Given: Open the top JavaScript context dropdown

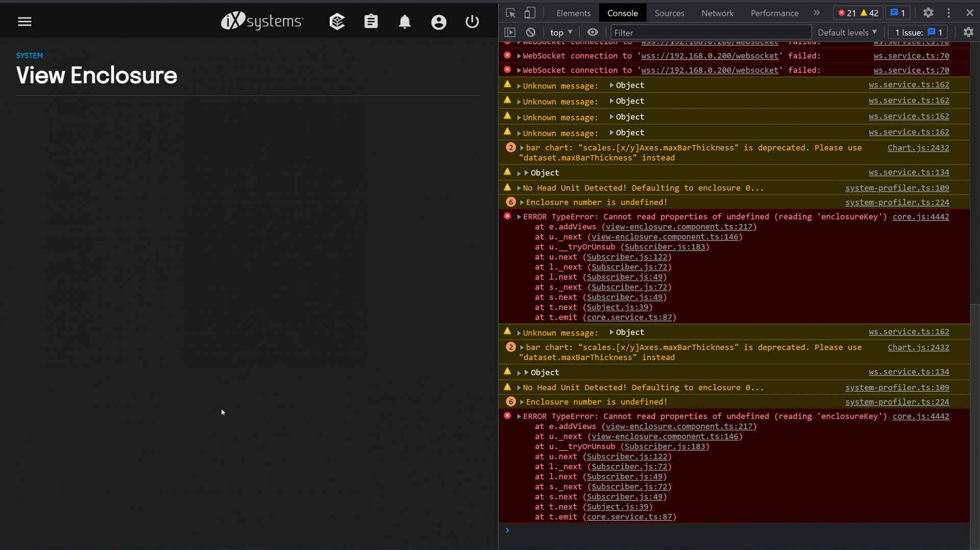Looking at the screenshot, I should click(x=561, y=32).
